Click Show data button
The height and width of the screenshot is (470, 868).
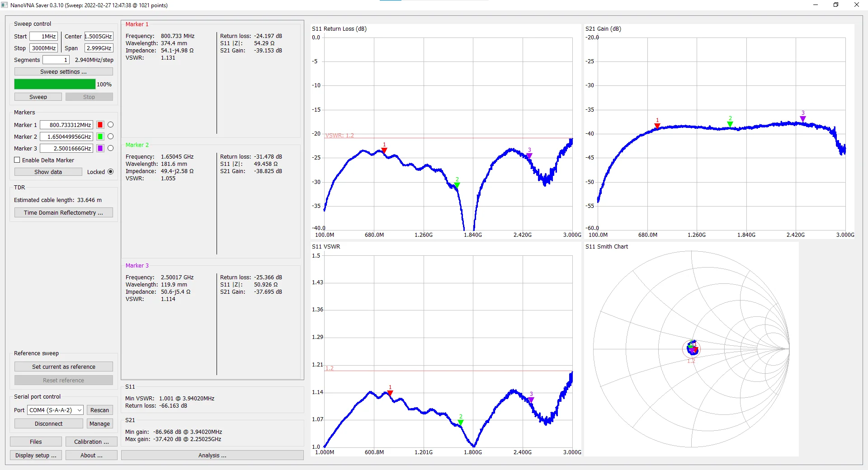click(x=48, y=172)
